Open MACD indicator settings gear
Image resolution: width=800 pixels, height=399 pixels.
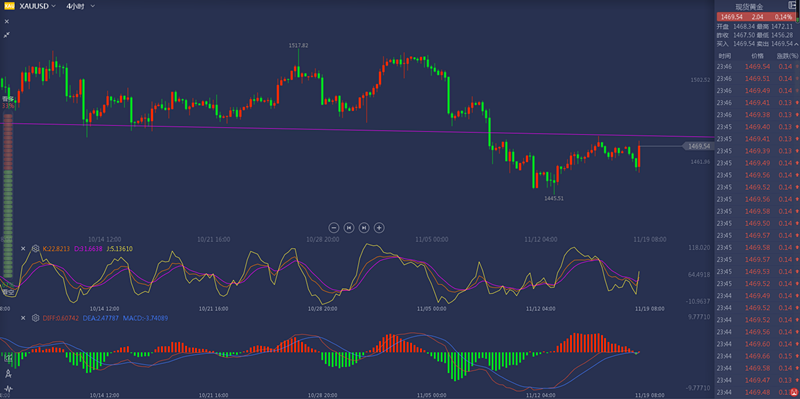click(x=35, y=318)
